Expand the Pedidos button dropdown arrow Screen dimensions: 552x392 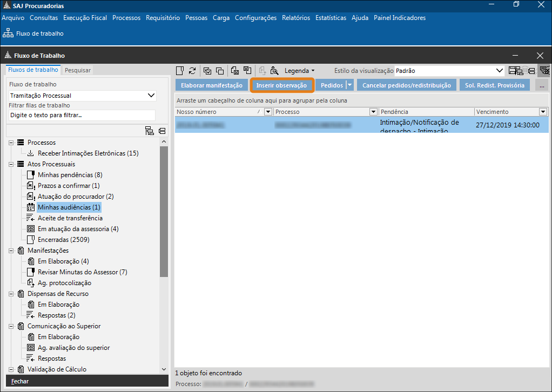coord(349,85)
